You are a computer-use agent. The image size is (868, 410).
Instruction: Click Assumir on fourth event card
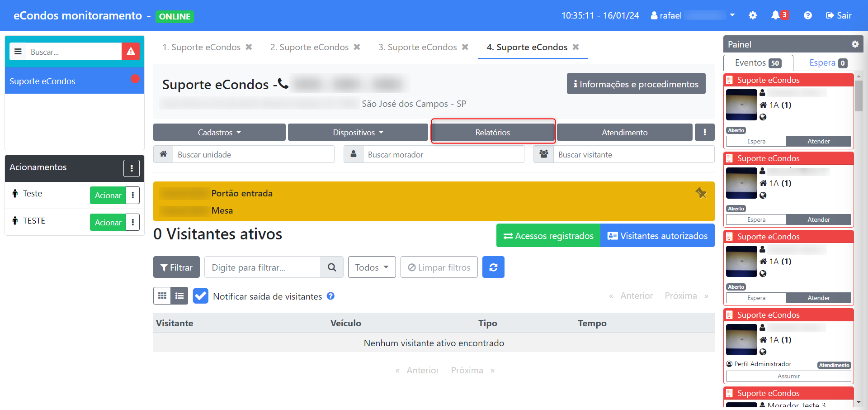click(x=788, y=376)
